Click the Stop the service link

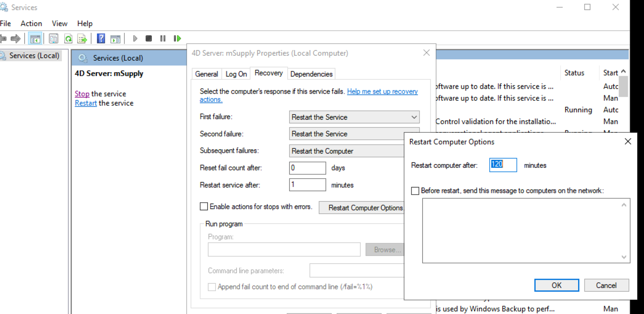point(82,94)
